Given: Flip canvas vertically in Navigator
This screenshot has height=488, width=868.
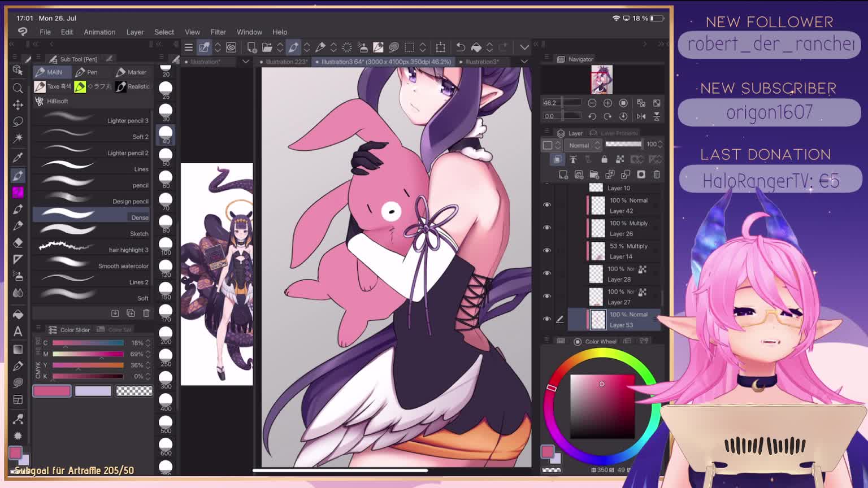Looking at the screenshot, I should pos(657,116).
